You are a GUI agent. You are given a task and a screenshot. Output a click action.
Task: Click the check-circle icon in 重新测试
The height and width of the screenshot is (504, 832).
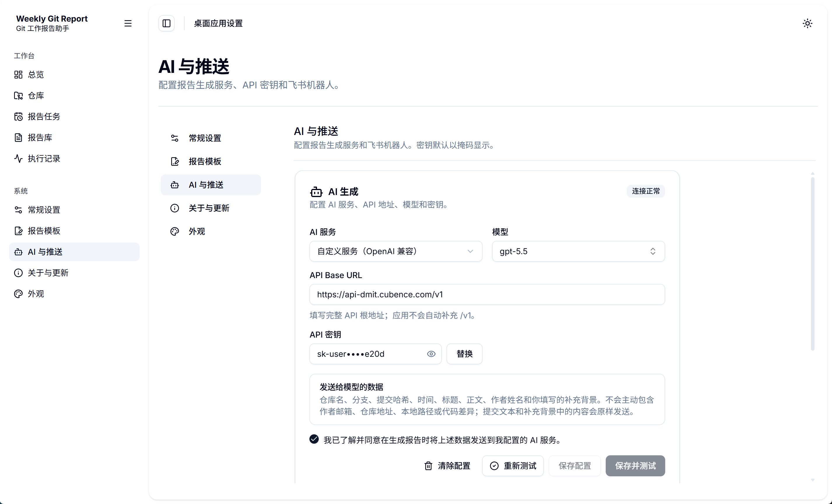[494, 466]
